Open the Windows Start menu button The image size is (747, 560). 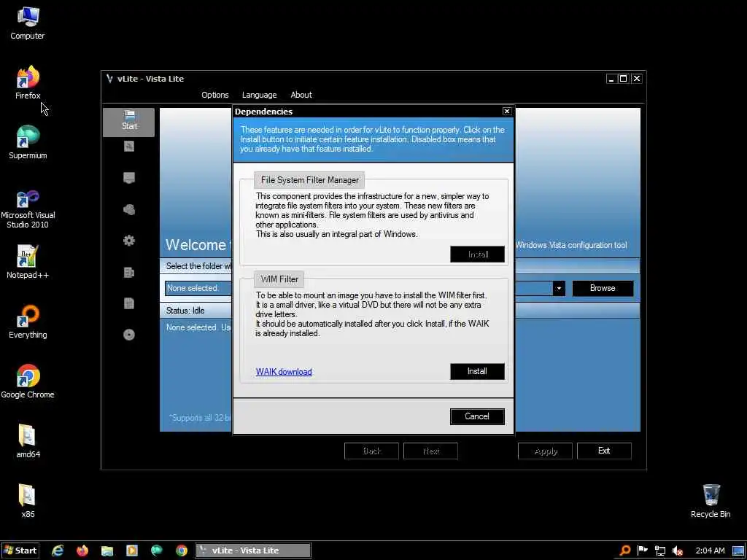(x=20, y=551)
